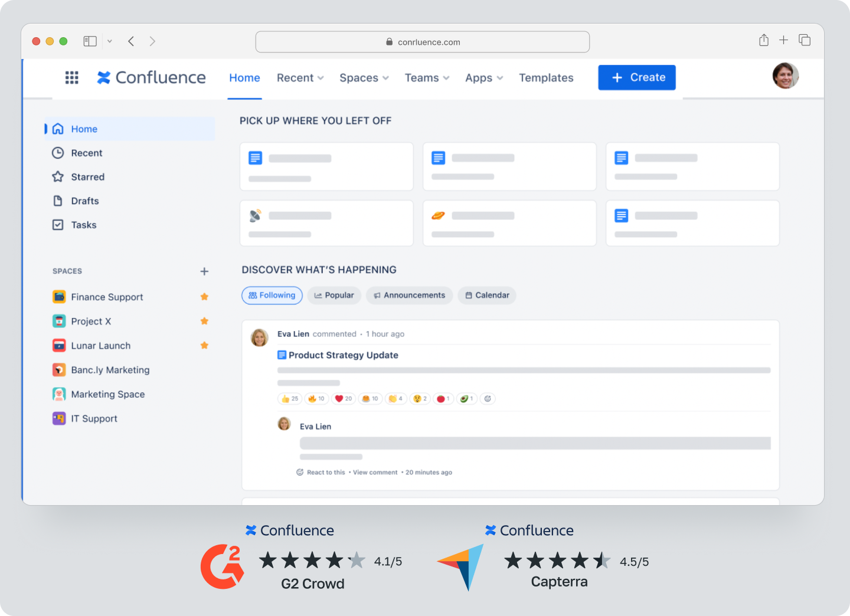
Task: Click the Confluence logo
Action: 152,78
